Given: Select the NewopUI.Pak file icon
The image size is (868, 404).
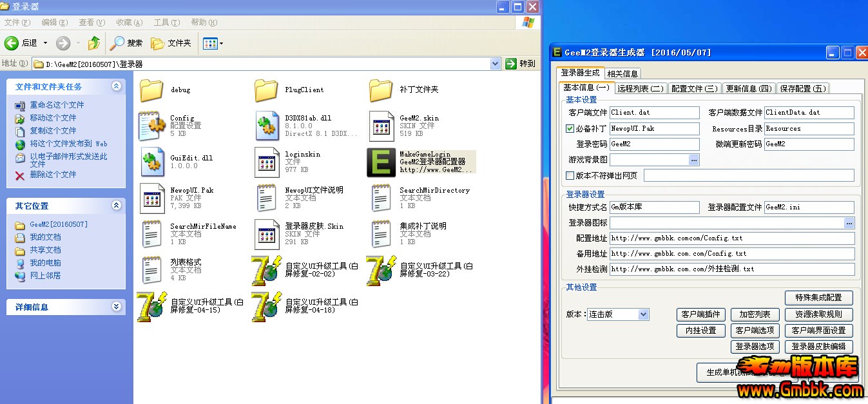Looking at the screenshot, I should tap(152, 198).
